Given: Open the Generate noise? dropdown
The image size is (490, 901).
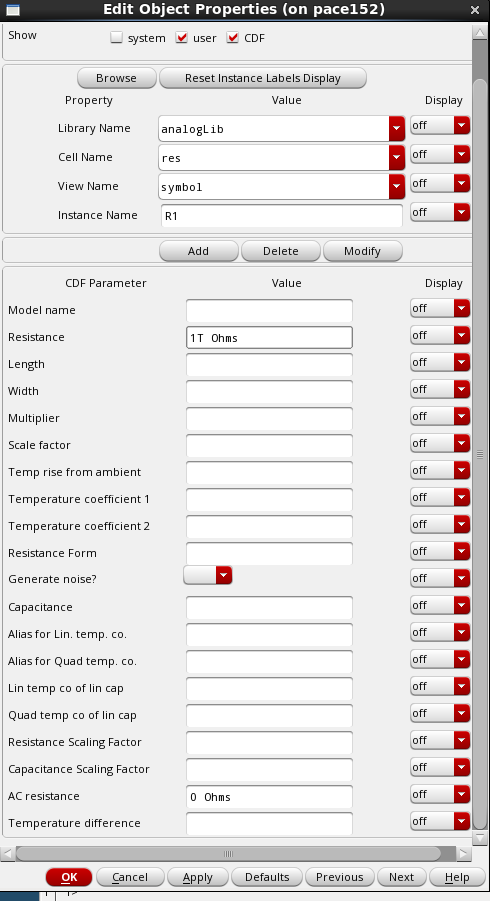Looking at the screenshot, I should (208, 575).
